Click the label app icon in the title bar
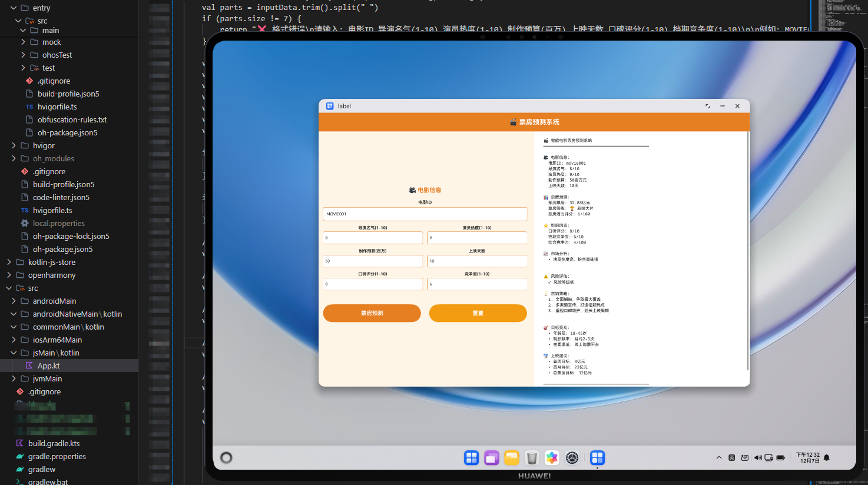 point(330,106)
